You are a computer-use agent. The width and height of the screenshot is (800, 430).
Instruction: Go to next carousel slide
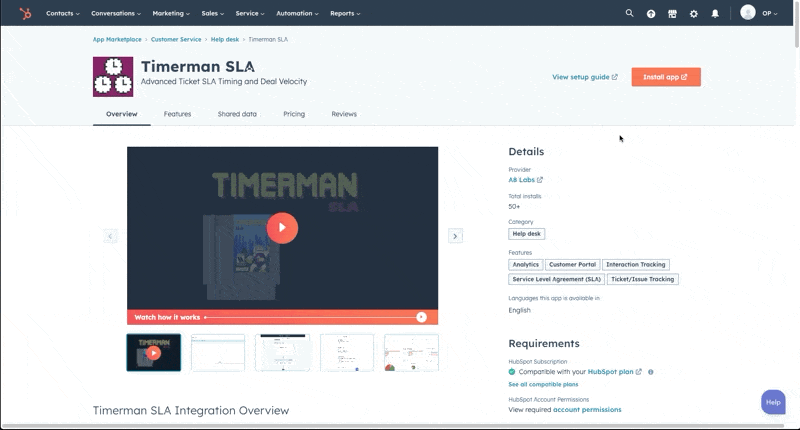tap(455, 236)
